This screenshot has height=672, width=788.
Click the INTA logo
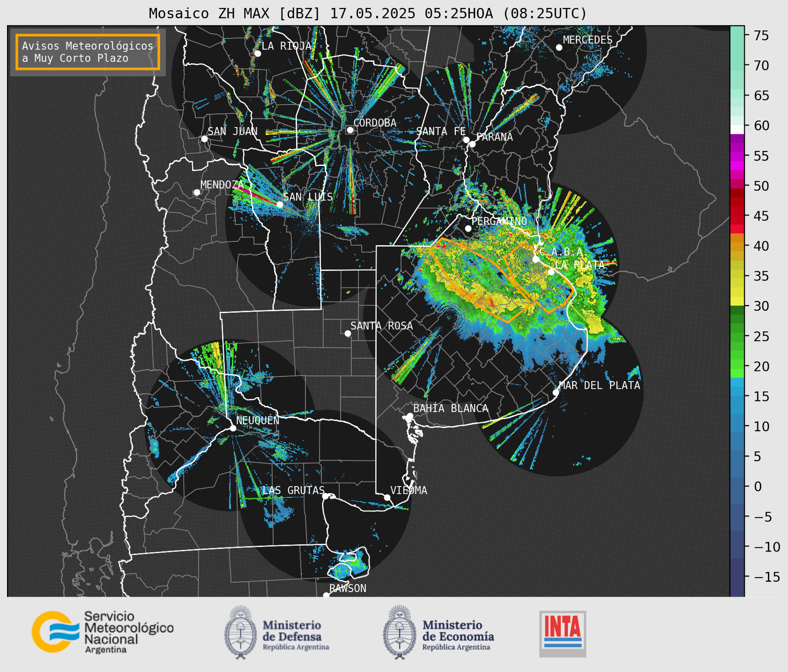pos(562,634)
